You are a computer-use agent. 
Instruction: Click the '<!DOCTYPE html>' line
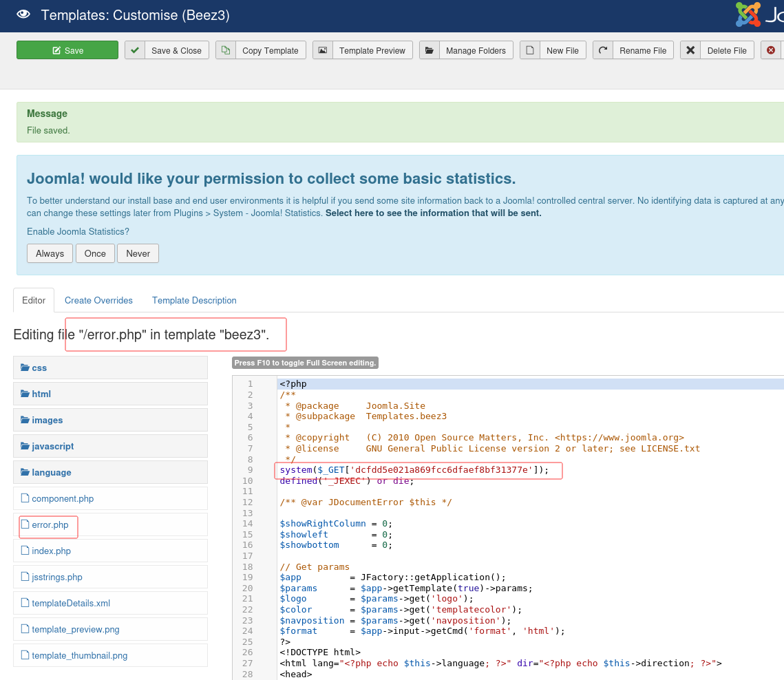pos(320,652)
